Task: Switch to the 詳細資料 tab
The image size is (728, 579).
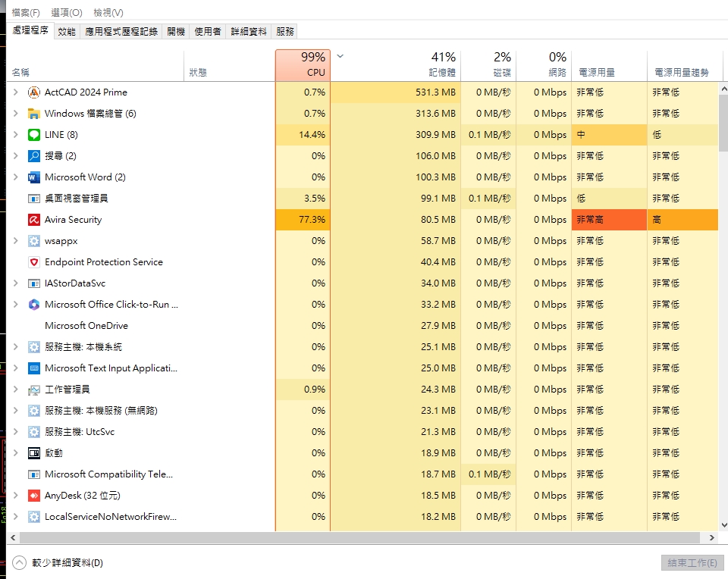Action: click(x=249, y=32)
